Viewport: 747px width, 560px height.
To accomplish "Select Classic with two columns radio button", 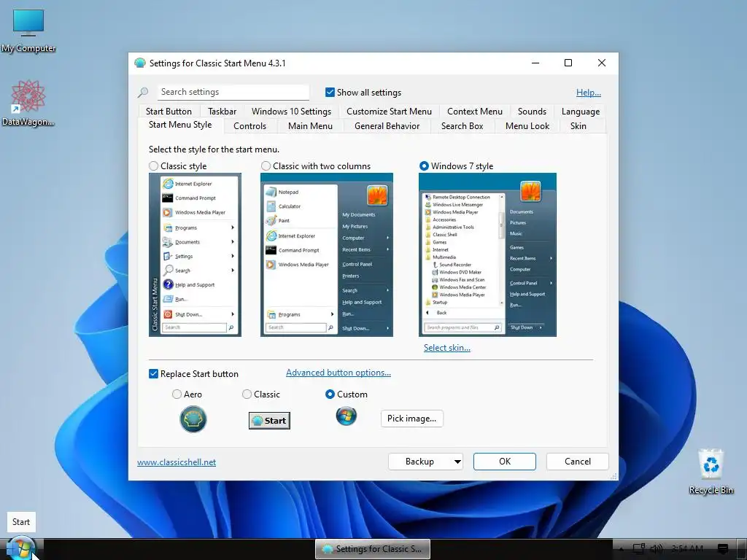I will (x=266, y=166).
